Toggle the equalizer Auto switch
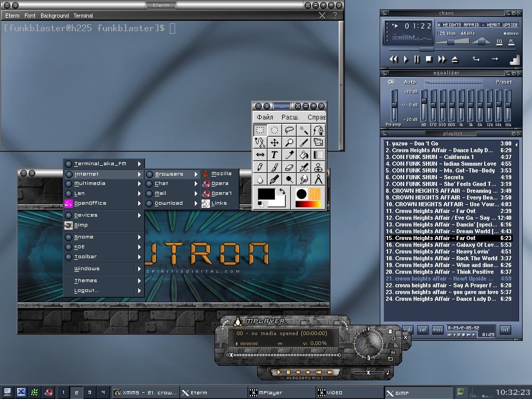 pyautogui.click(x=410, y=82)
